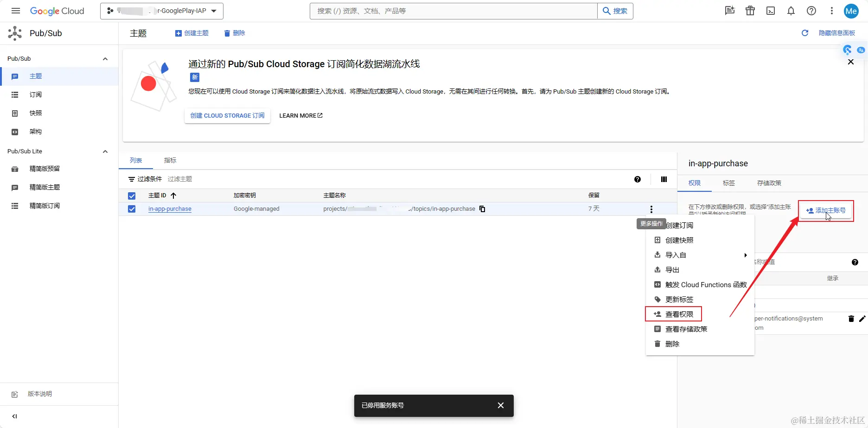Copy the topic name to clipboard
The width and height of the screenshot is (868, 428).
point(482,209)
